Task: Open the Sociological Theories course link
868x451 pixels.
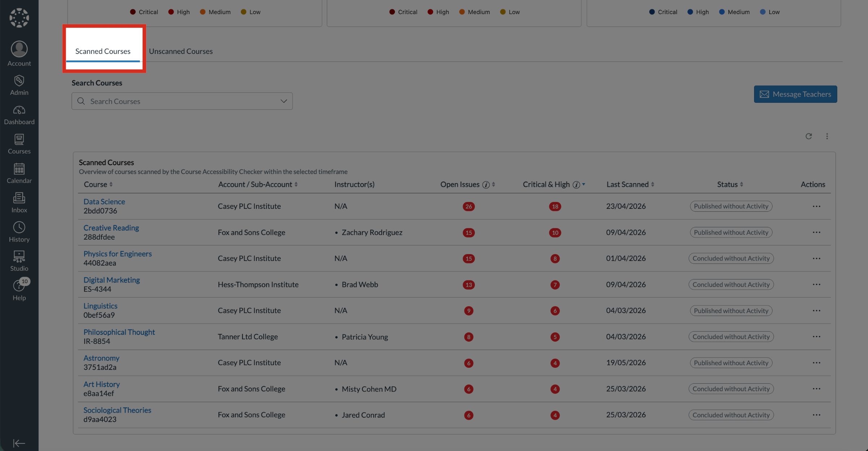Action: [x=117, y=410]
